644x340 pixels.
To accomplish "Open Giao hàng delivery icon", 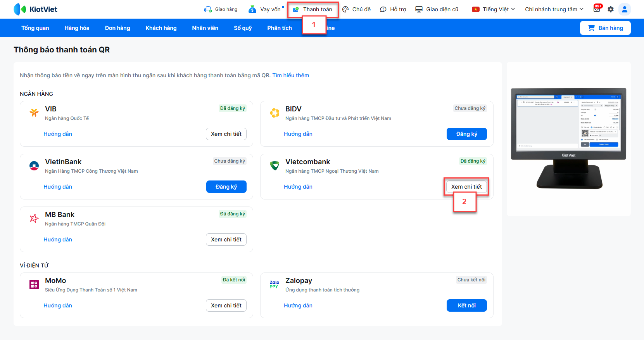I will pos(208,9).
